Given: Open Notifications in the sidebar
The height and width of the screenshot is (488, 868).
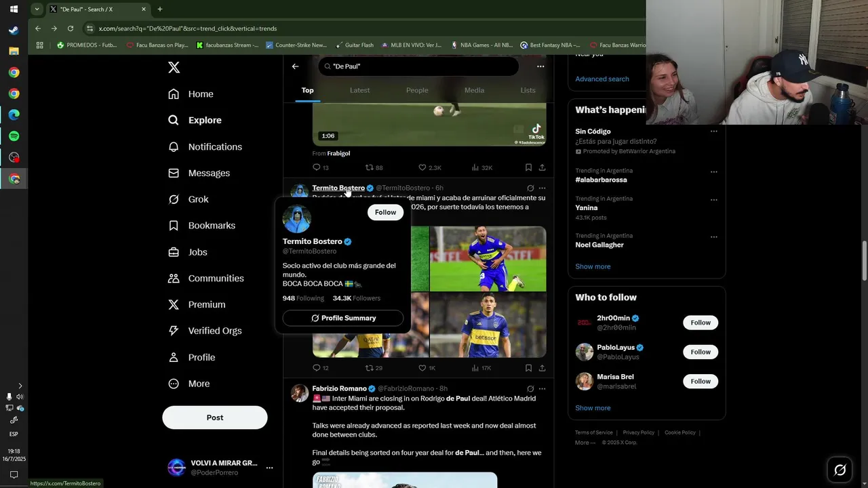Looking at the screenshot, I should click(x=205, y=146).
